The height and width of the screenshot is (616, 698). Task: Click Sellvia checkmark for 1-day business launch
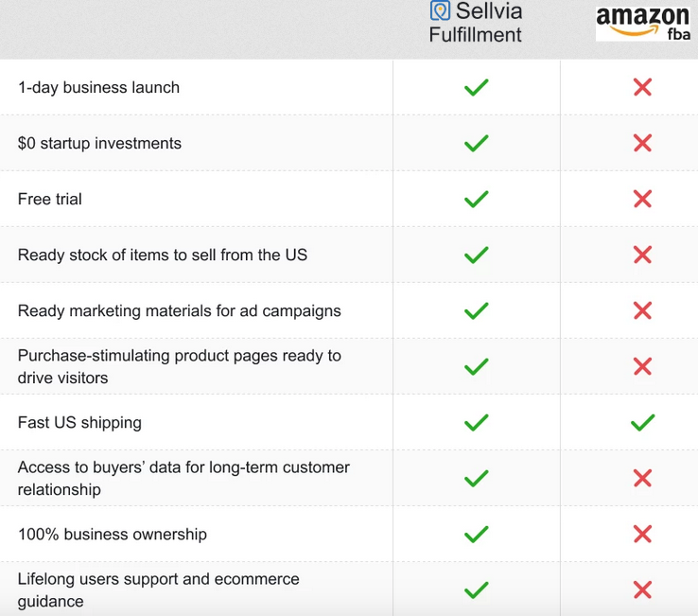coord(477,87)
